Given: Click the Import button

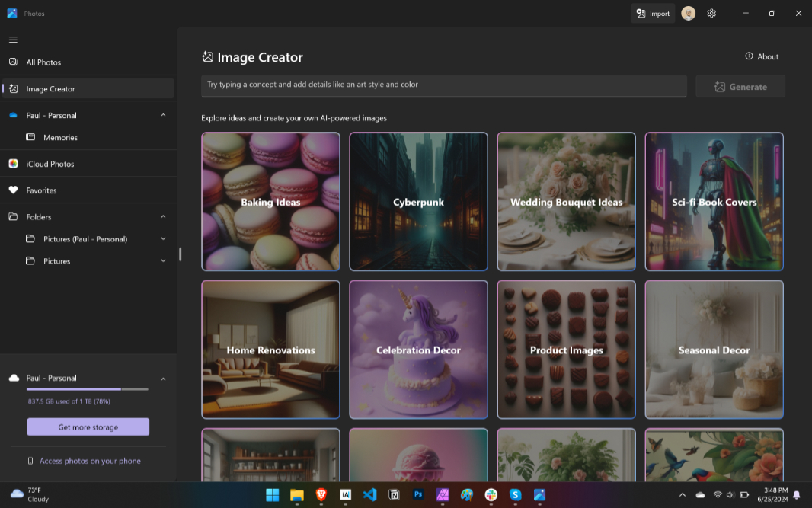Looking at the screenshot, I should point(653,14).
